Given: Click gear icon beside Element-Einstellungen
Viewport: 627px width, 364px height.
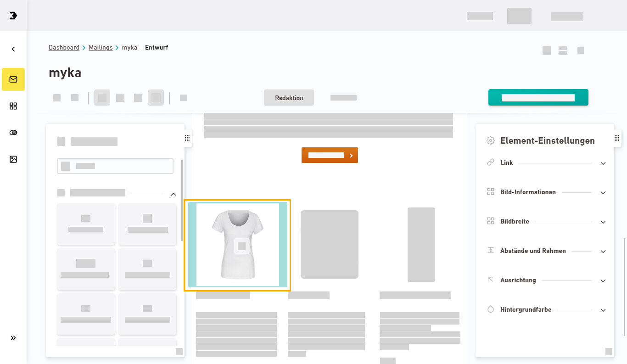Looking at the screenshot, I should pyautogui.click(x=491, y=141).
